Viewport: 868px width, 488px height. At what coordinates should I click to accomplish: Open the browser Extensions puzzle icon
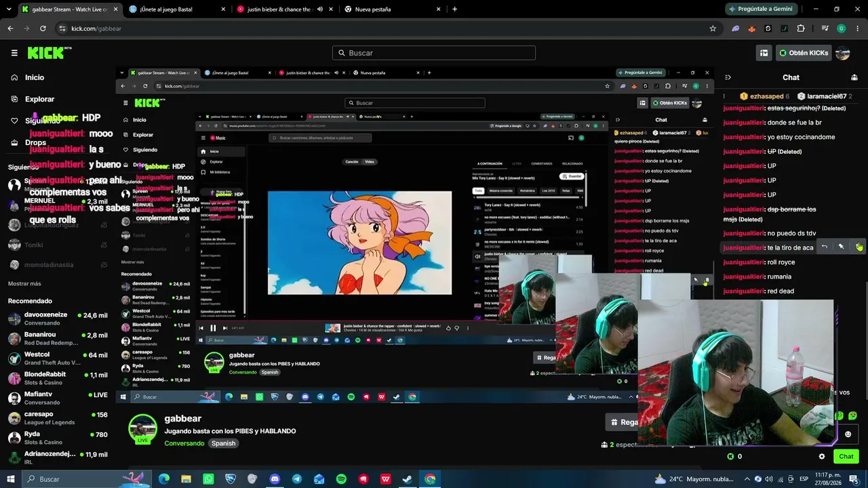[x=801, y=28]
